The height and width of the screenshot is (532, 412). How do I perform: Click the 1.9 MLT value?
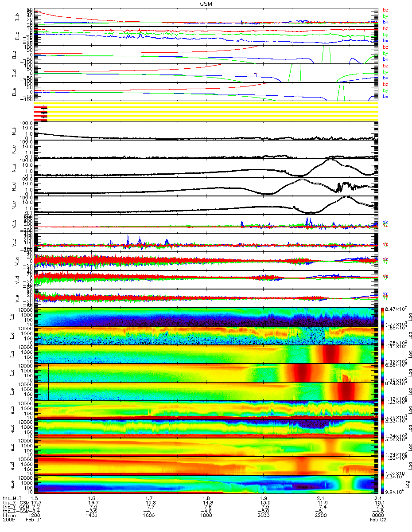click(x=263, y=499)
